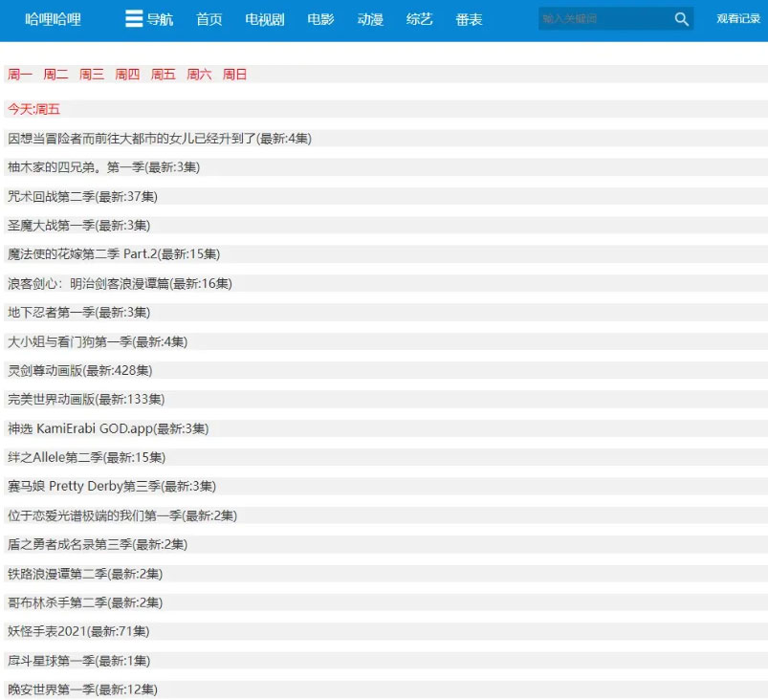Open 地下忍者第一季 entry

click(78, 313)
